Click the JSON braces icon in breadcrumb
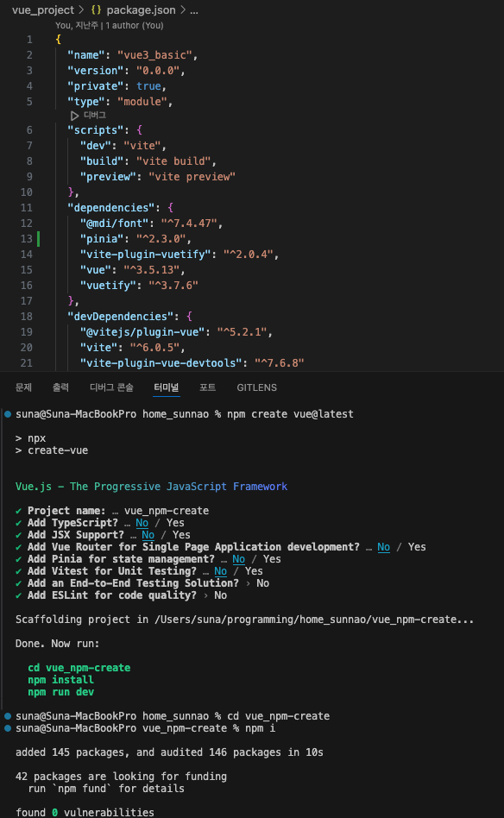504x818 pixels. 96,9
